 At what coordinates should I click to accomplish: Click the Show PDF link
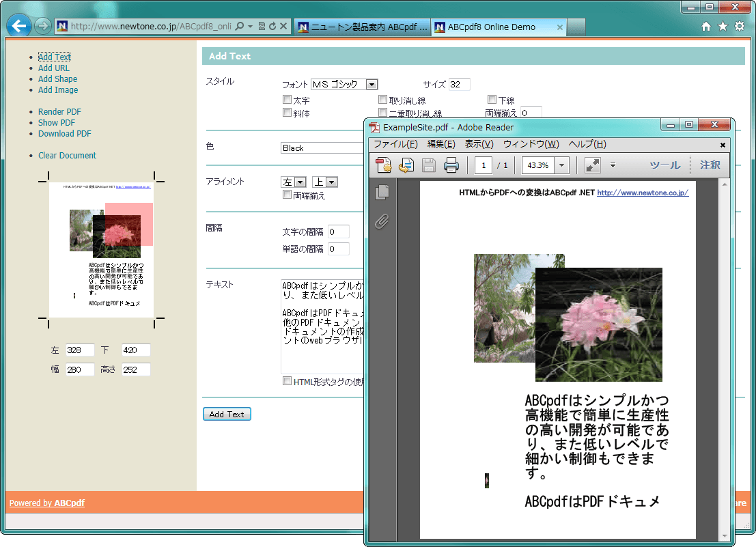pyautogui.click(x=57, y=123)
